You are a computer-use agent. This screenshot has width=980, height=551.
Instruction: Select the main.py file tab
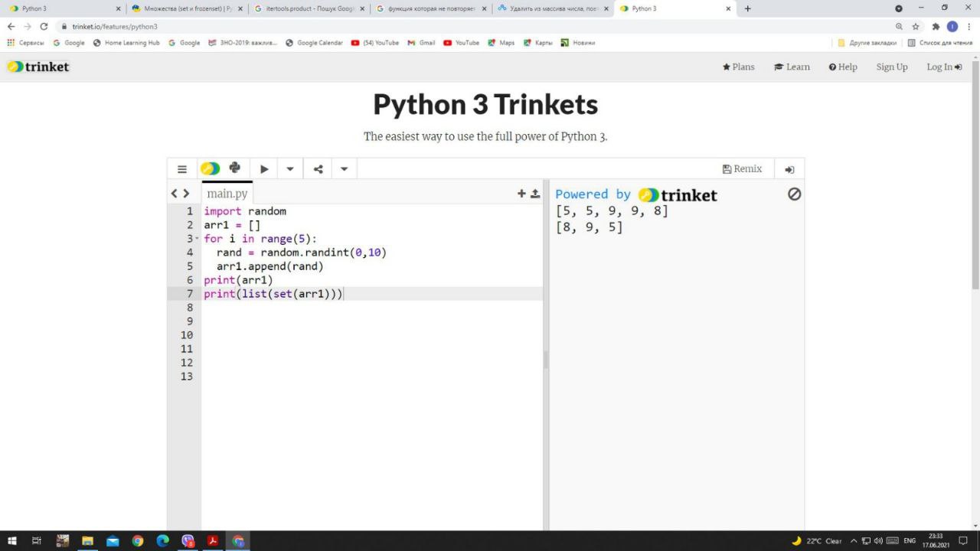pyautogui.click(x=227, y=194)
